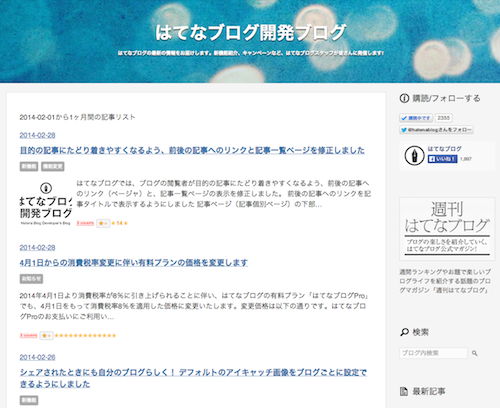Click the 購読/フォローする sidebar heading
Screen dimensions: 500x408
(x=446, y=98)
